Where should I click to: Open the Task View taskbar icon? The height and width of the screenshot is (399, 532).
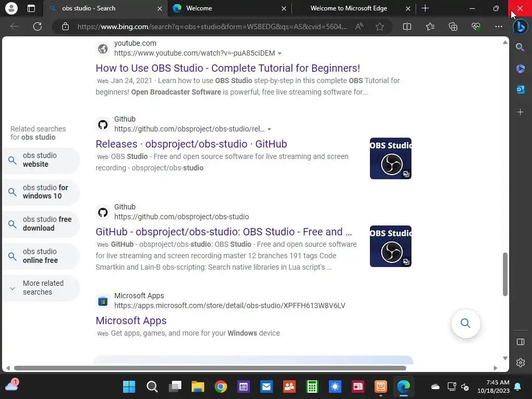point(175,387)
